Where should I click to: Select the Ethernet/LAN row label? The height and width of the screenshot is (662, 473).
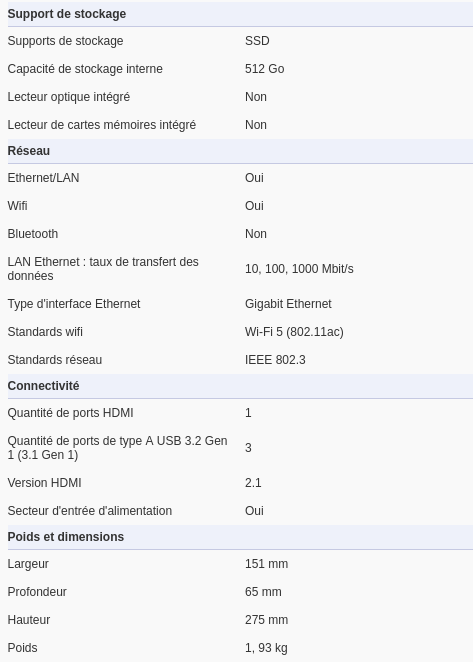pyautogui.click(x=43, y=178)
